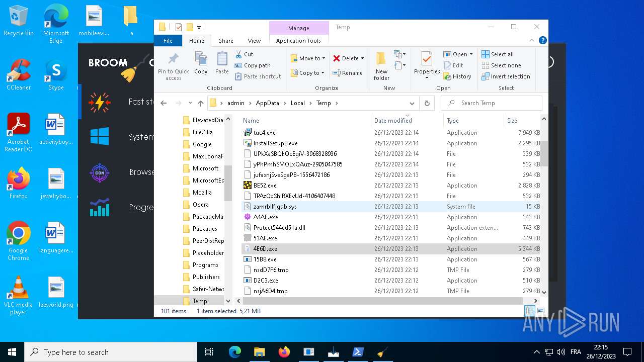This screenshot has height=362, width=644.
Task: Click the Progress chart icon in Broom
Action: (x=100, y=207)
